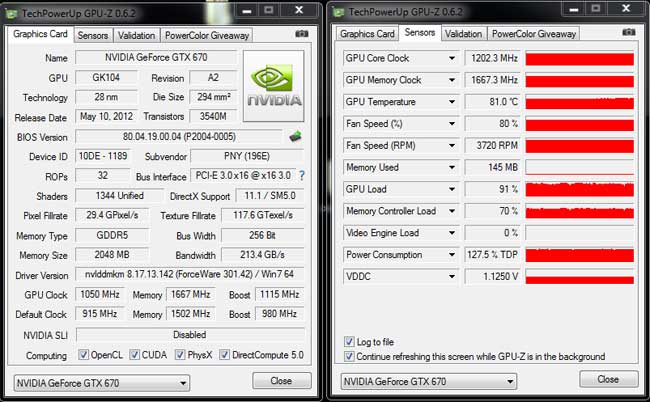The width and height of the screenshot is (650, 402).
Task: Click the NVIDIA SLI Disabled field
Action: tap(190, 334)
